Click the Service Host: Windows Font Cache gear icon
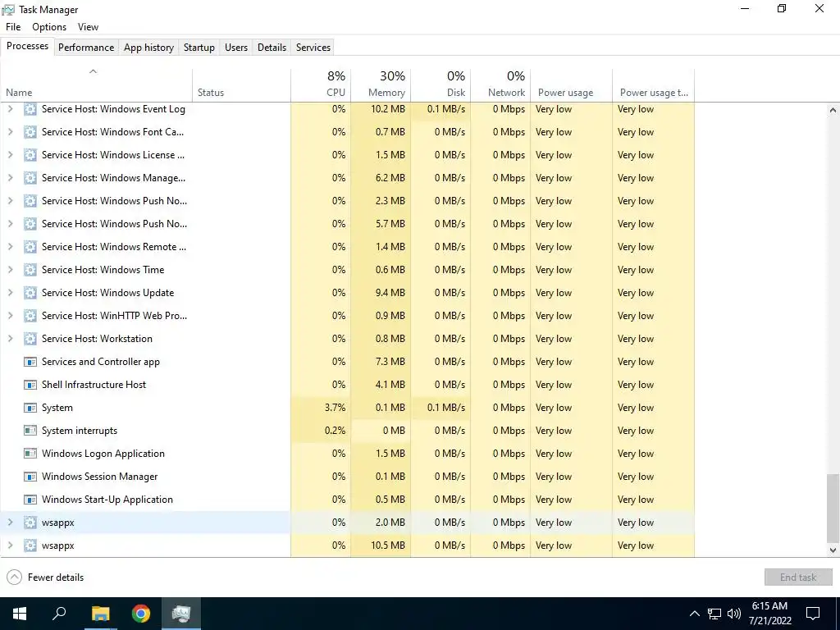The height and width of the screenshot is (630, 840). click(30, 132)
